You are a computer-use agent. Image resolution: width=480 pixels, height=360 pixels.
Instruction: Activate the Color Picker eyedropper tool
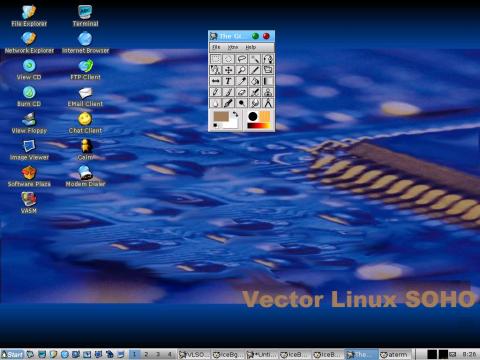click(242, 81)
